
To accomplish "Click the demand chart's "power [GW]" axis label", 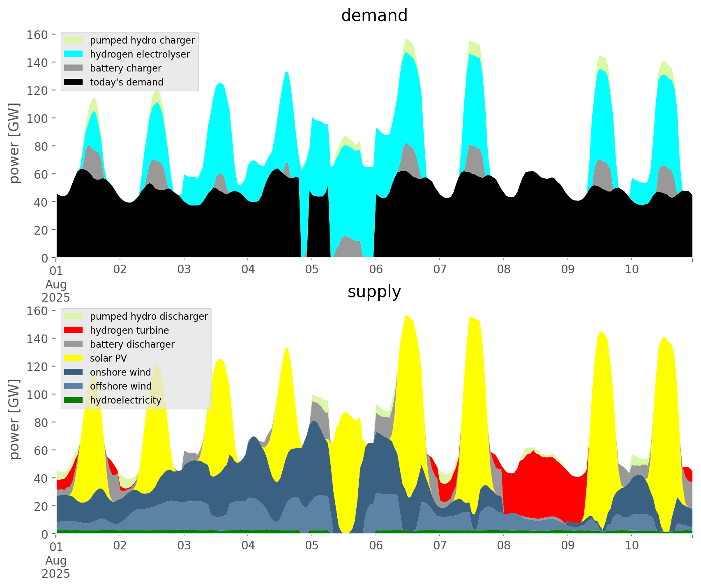I will 14,143.
